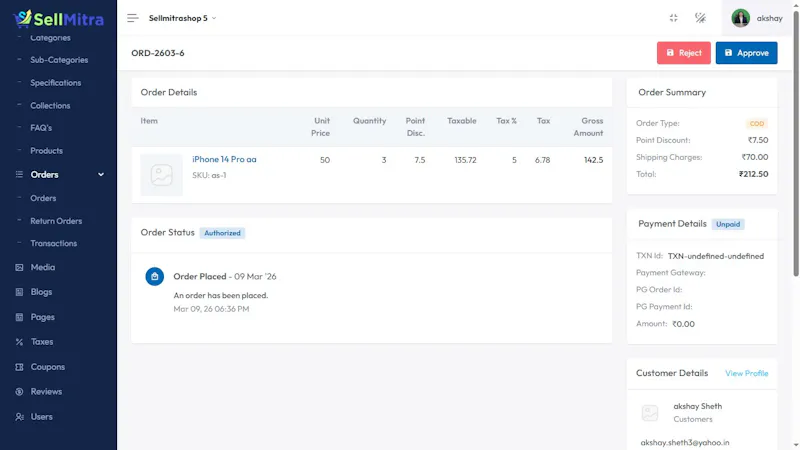Viewport: 800px width, 450px height.
Task: Click the akshay profile avatar
Action: pyautogui.click(x=740, y=18)
